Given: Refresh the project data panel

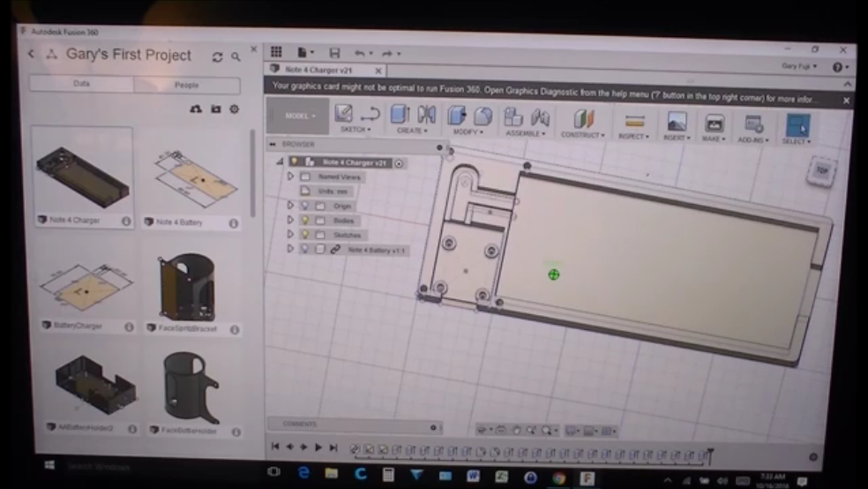Looking at the screenshot, I should 217,56.
